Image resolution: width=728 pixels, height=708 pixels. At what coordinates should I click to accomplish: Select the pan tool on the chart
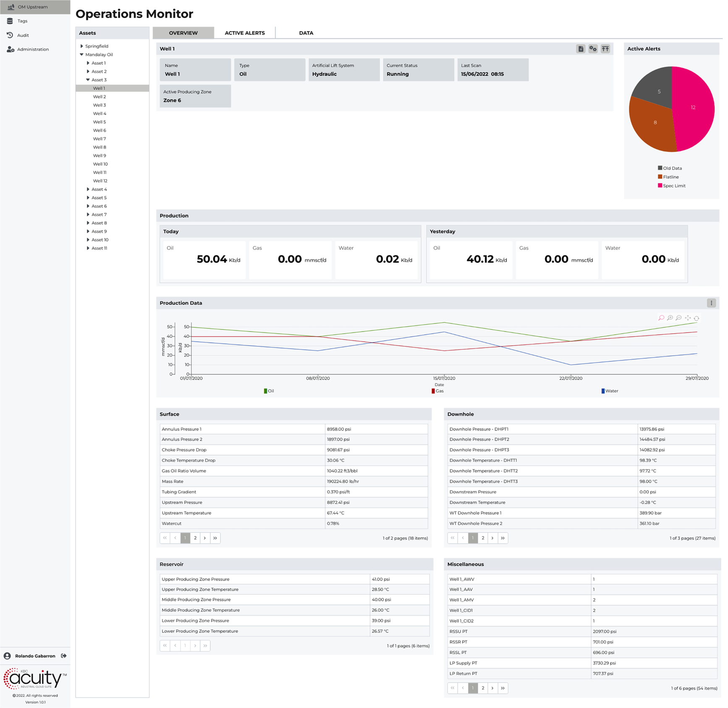coord(688,318)
